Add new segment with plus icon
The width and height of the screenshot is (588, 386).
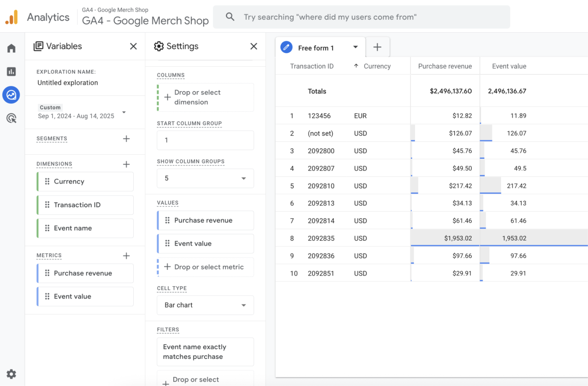pyautogui.click(x=126, y=139)
